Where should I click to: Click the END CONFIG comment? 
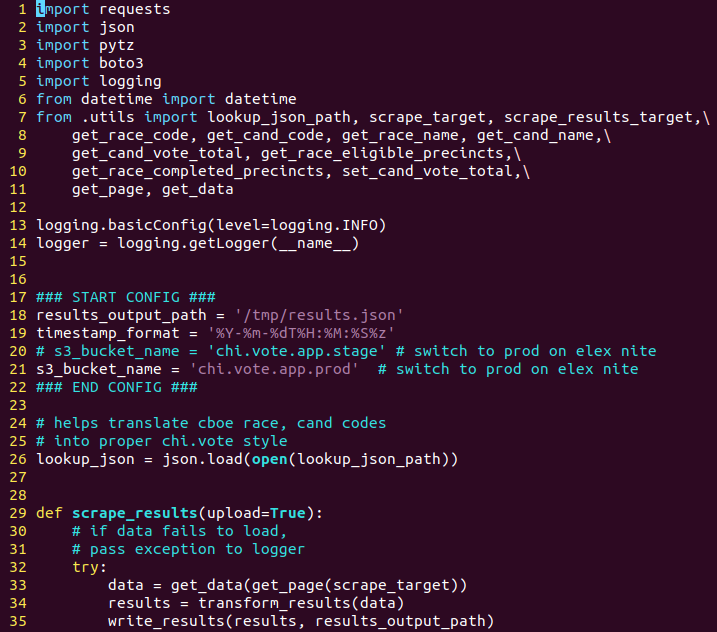click(117, 387)
